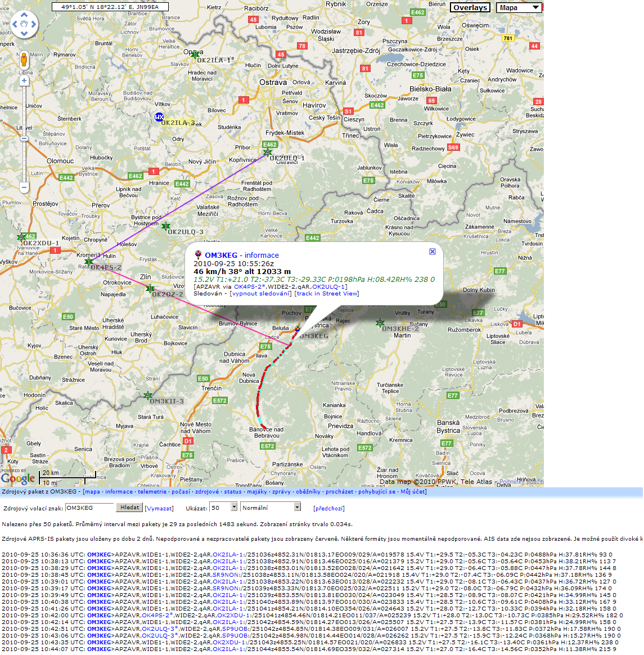Open the status menu link
The image size is (644, 655).
(x=233, y=492)
